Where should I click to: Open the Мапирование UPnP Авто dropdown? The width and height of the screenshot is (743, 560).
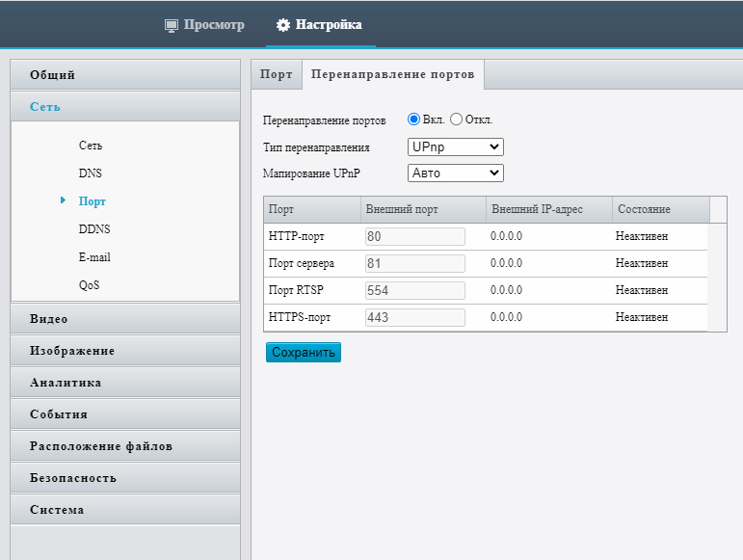pyautogui.click(x=456, y=173)
